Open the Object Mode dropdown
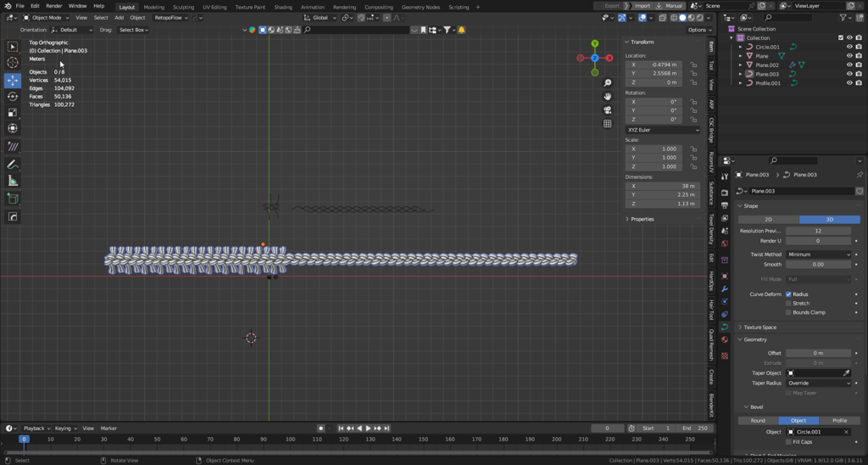Viewport: 868px width, 465px height. [46, 18]
